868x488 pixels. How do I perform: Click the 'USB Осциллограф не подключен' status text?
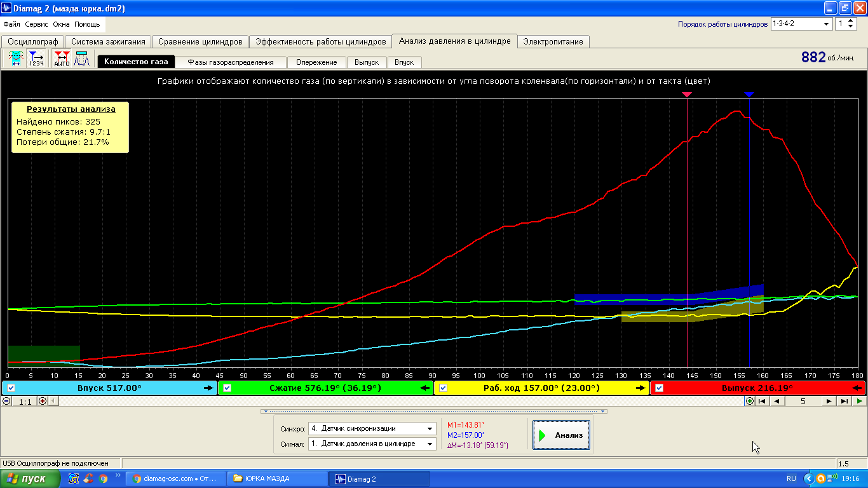pyautogui.click(x=55, y=463)
